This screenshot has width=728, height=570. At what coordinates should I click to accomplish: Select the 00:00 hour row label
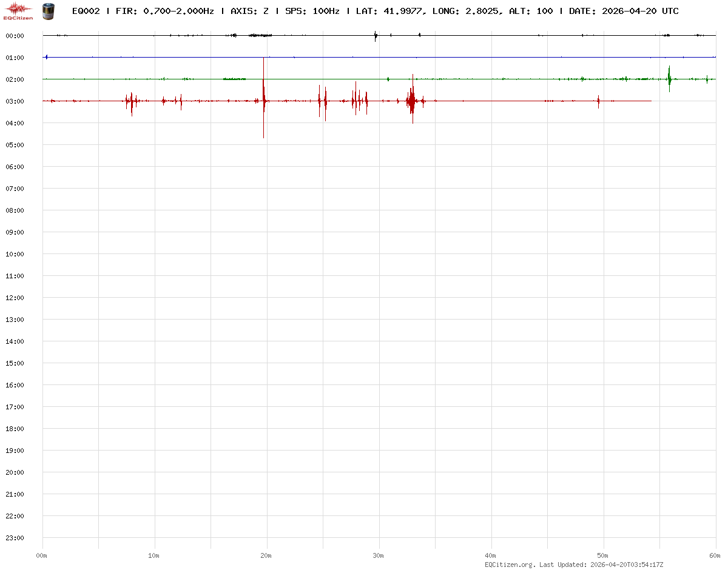coord(15,36)
